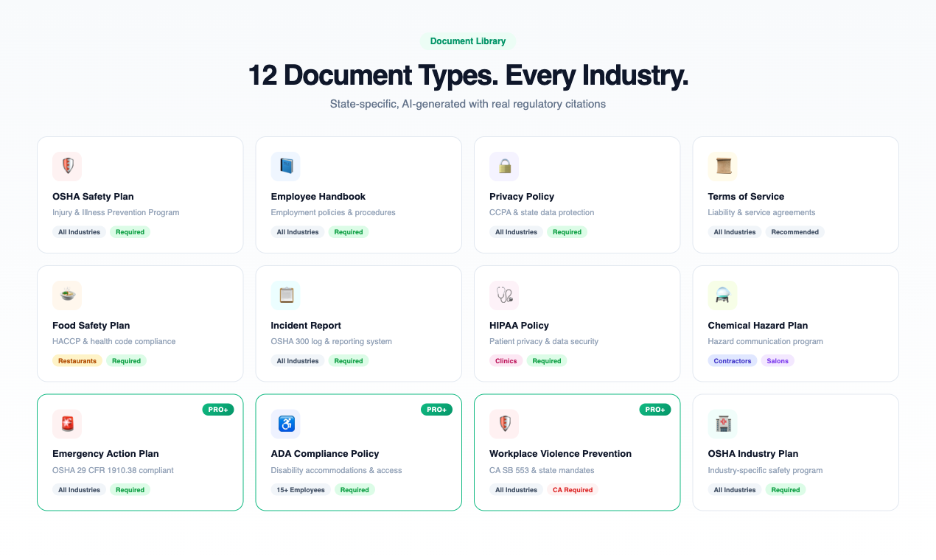Viewport: 936px width, 560px height.
Task: Open the Terms of Service document icon
Action: (723, 167)
